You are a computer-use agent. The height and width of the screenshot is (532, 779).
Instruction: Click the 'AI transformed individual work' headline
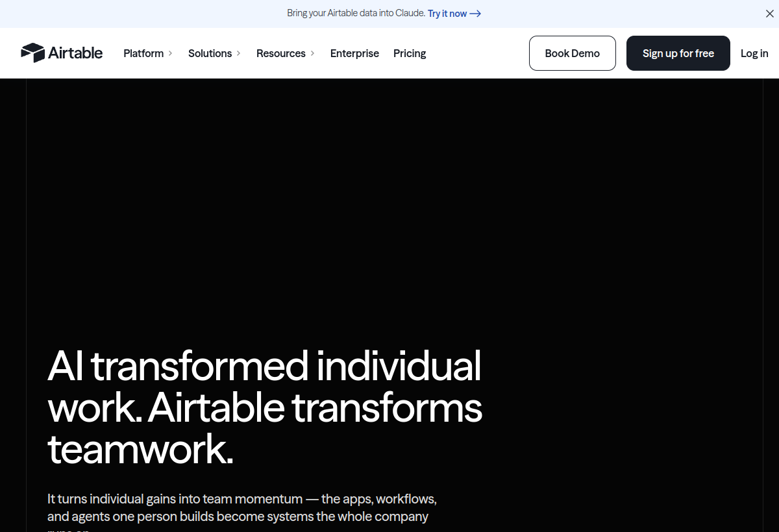tap(265, 407)
